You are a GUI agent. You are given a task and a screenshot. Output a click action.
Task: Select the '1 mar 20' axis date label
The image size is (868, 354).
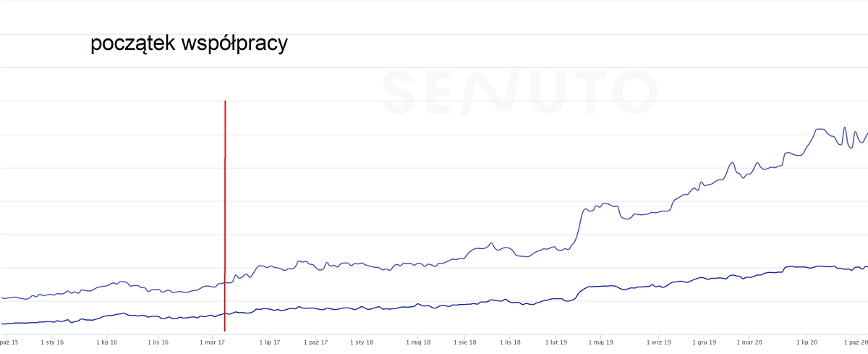pyautogui.click(x=749, y=342)
